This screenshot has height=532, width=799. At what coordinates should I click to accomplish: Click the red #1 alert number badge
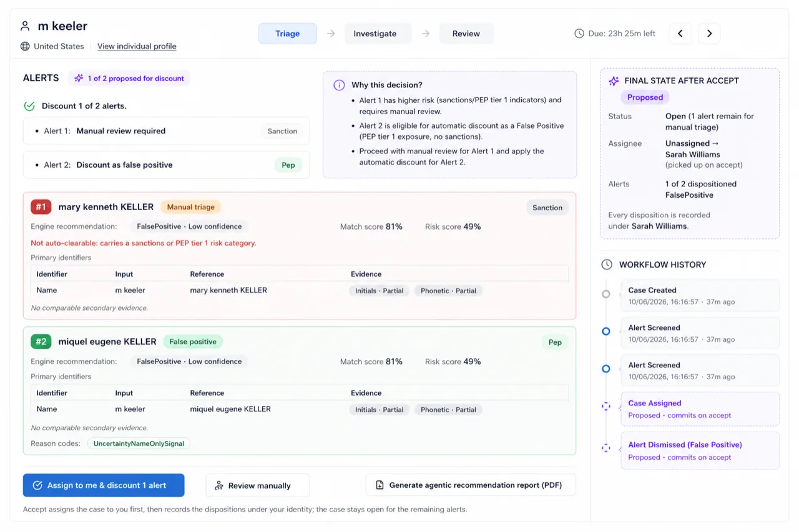[41, 207]
